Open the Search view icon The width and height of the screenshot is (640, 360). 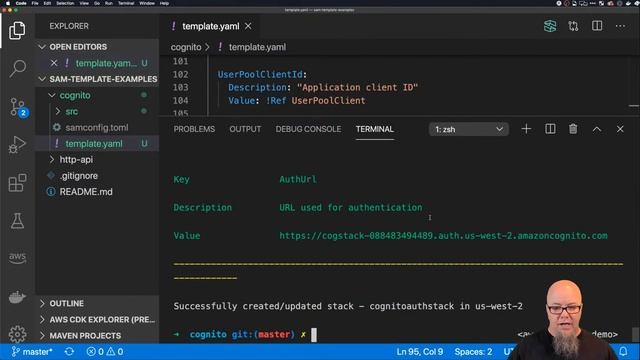pyautogui.click(x=17, y=68)
